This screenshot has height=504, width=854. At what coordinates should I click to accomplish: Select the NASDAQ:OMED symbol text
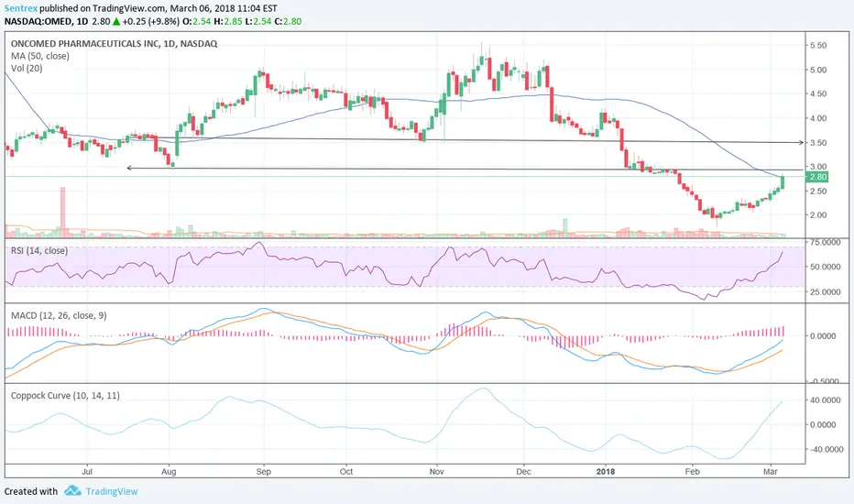pyautogui.click(x=38, y=22)
